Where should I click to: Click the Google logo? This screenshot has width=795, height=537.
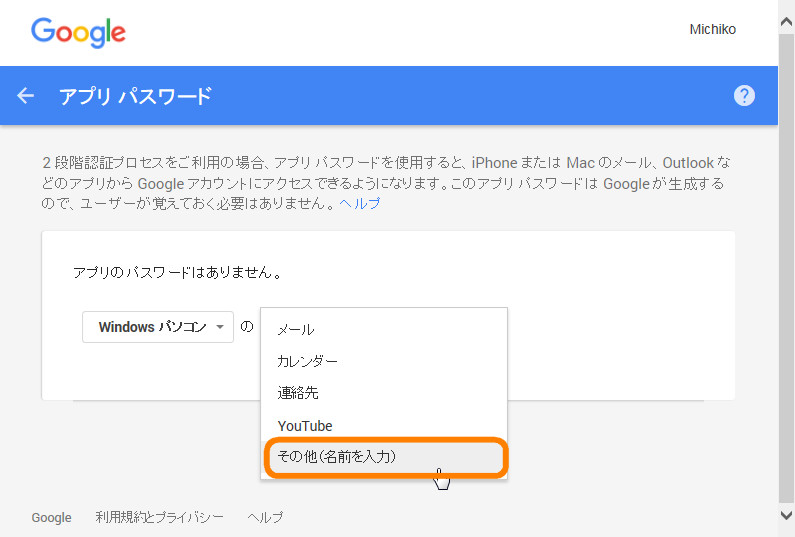78,32
